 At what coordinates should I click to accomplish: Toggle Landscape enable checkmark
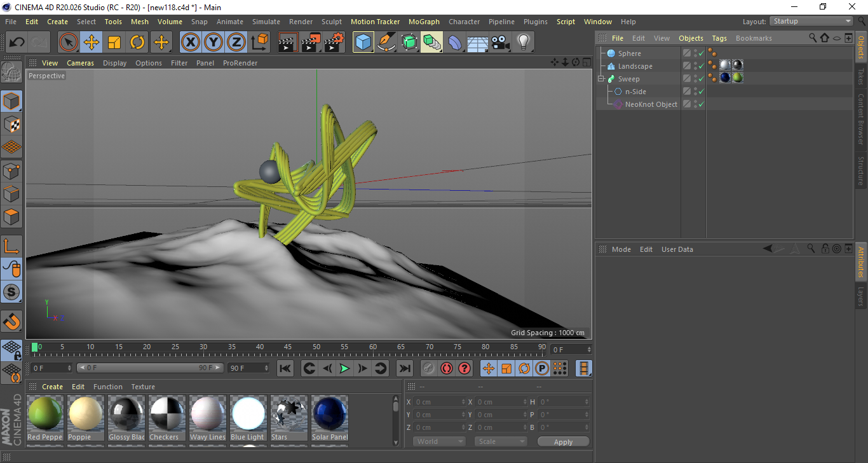point(702,66)
